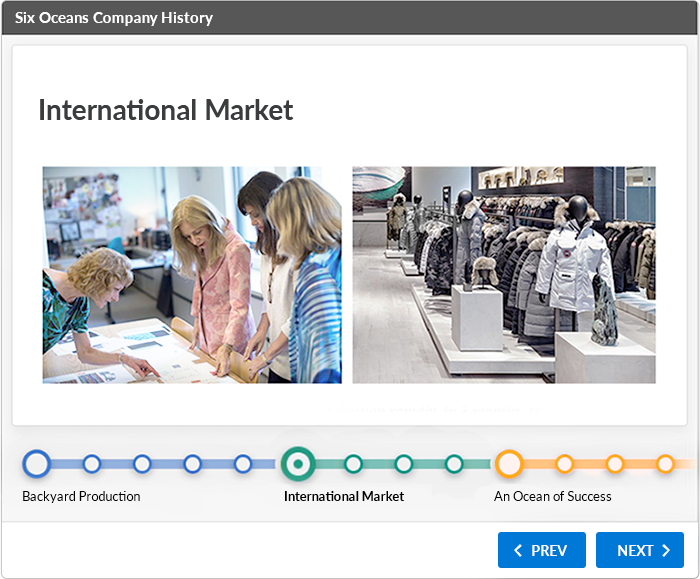Viewport: 700px width, 579px height.
Task: Choose the fourth small blue timeline dot
Action: pos(243,463)
